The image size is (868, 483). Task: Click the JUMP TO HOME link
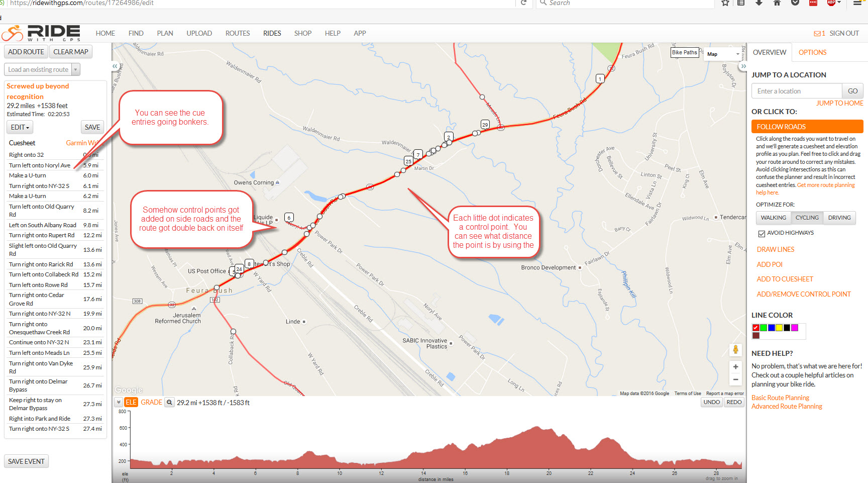pyautogui.click(x=839, y=103)
